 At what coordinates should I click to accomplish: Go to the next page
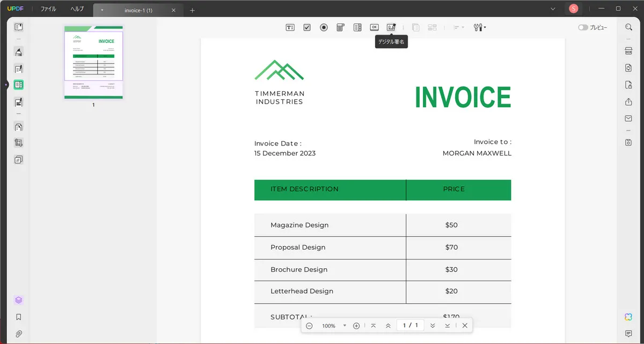click(x=433, y=326)
